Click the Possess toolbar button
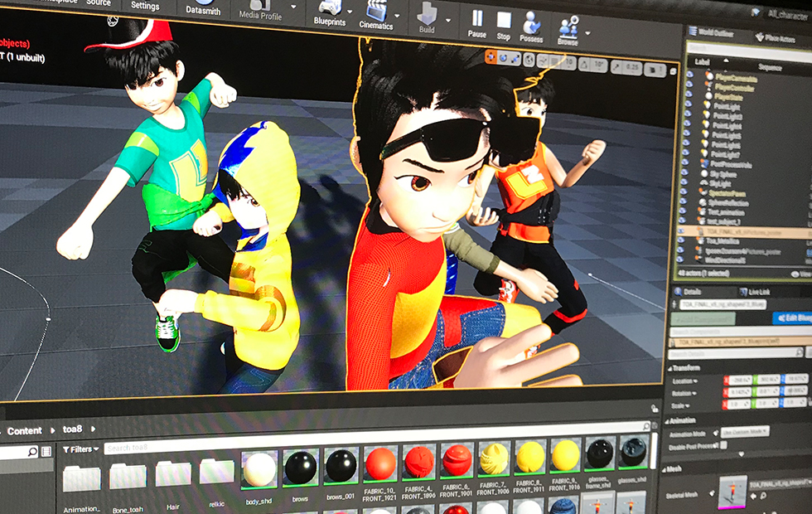 [x=531, y=28]
